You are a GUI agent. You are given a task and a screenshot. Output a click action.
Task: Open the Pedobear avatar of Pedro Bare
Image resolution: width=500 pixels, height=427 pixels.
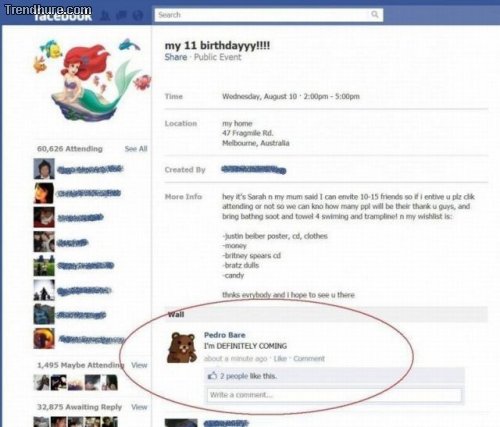181,348
